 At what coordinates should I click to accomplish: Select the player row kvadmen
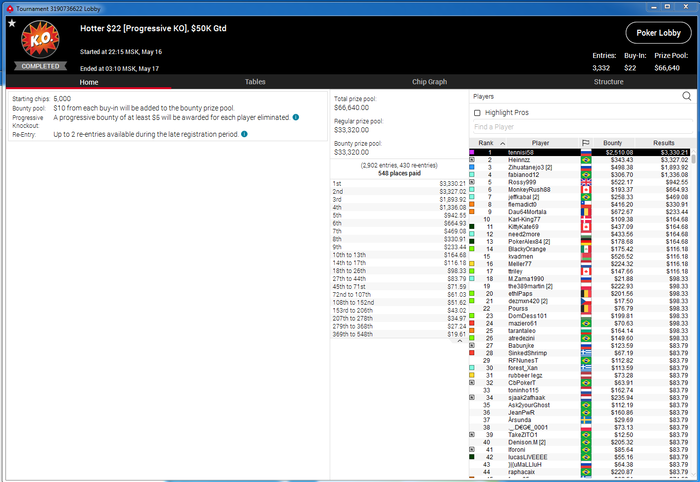(579, 256)
